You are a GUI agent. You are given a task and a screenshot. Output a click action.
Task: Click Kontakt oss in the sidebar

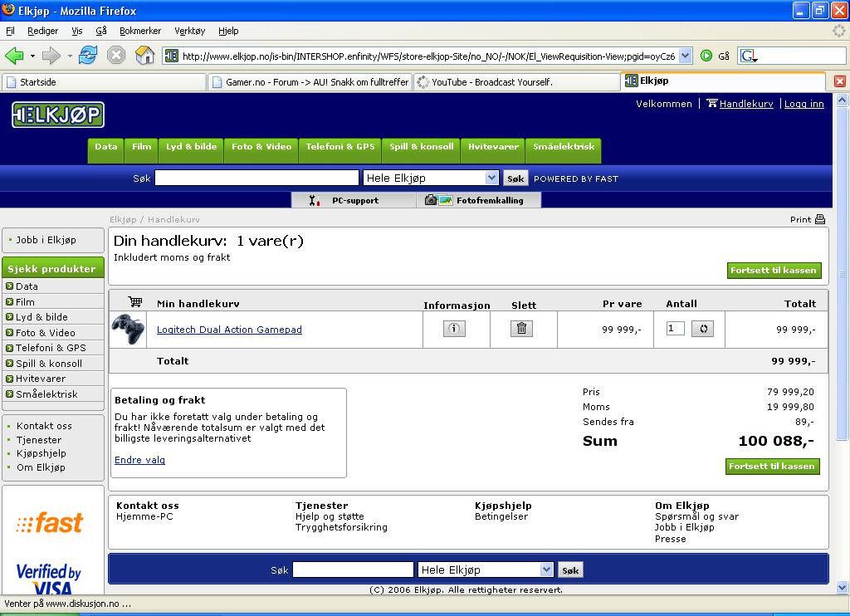click(44, 426)
